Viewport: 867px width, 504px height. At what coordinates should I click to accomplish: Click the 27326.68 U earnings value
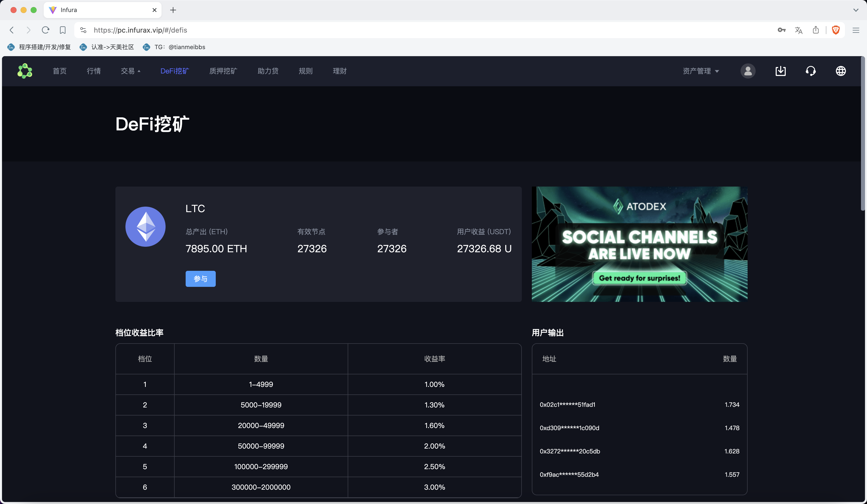tap(484, 248)
